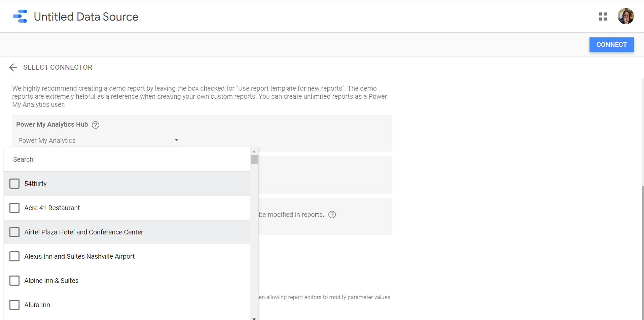Rename the Untitled Data Source title
The height and width of the screenshot is (320, 644).
point(86,17)
